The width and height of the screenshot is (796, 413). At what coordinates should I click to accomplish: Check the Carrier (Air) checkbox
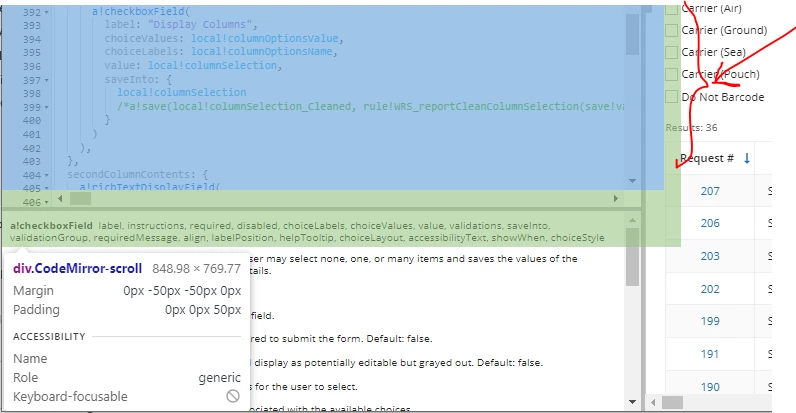[x=672, y=9]
